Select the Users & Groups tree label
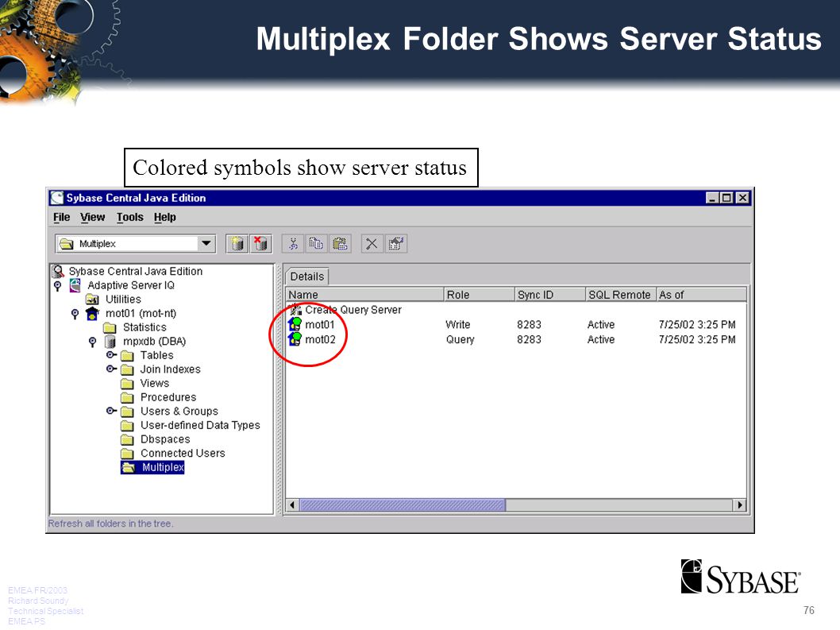 pos(179,412)
